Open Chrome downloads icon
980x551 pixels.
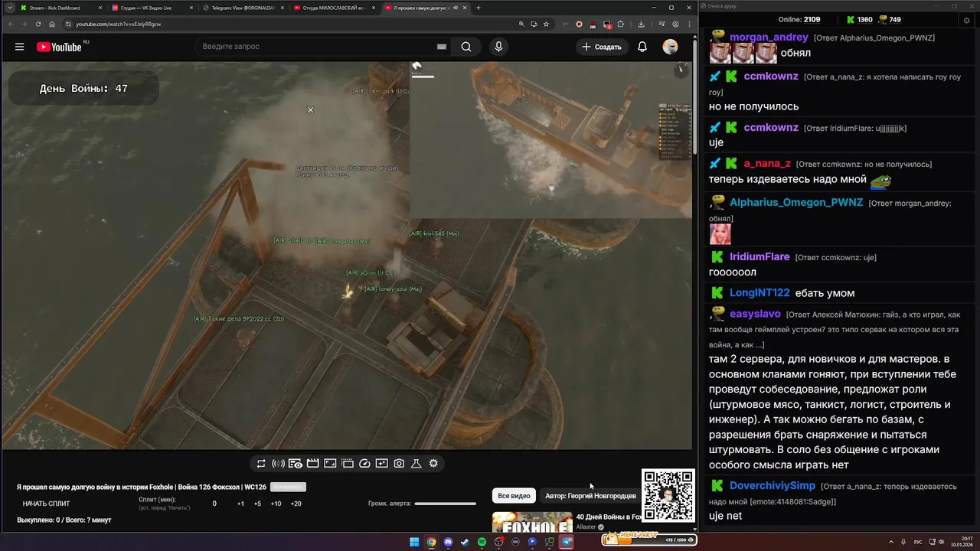(x=641, y=24)
